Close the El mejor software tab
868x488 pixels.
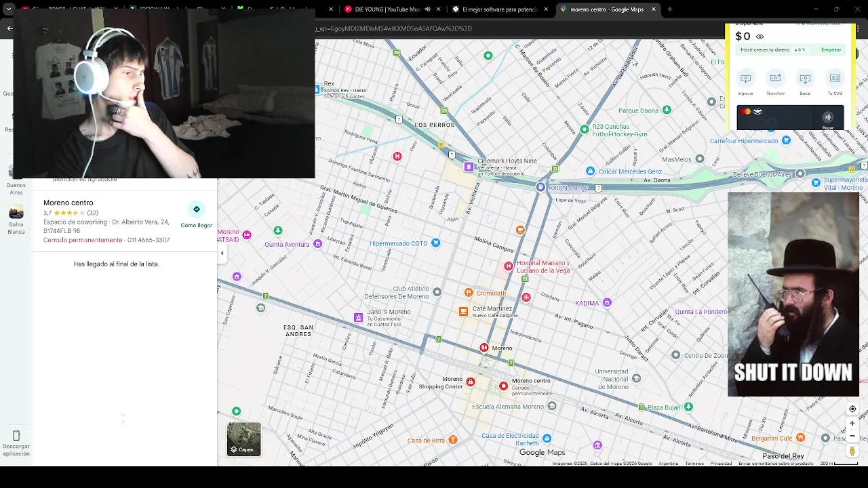[546, 9]
